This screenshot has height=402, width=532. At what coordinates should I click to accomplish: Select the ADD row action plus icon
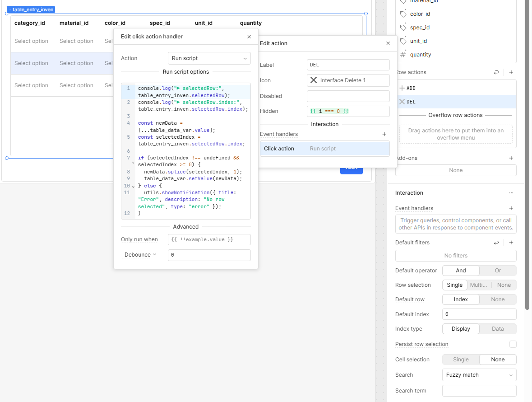tap(402, 88)
